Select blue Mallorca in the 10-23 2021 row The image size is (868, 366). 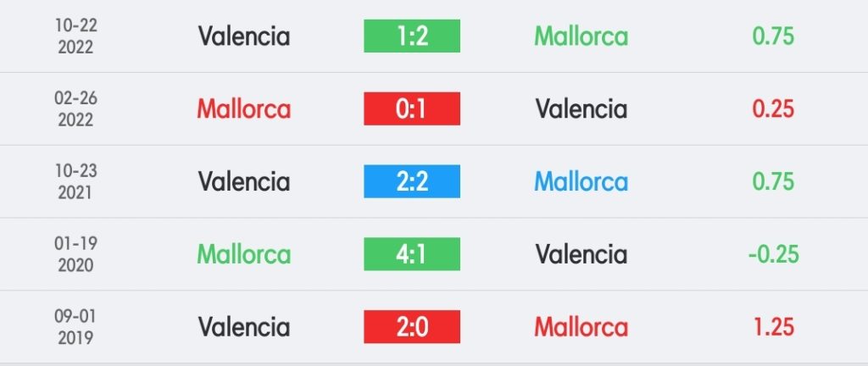point(581,181)
